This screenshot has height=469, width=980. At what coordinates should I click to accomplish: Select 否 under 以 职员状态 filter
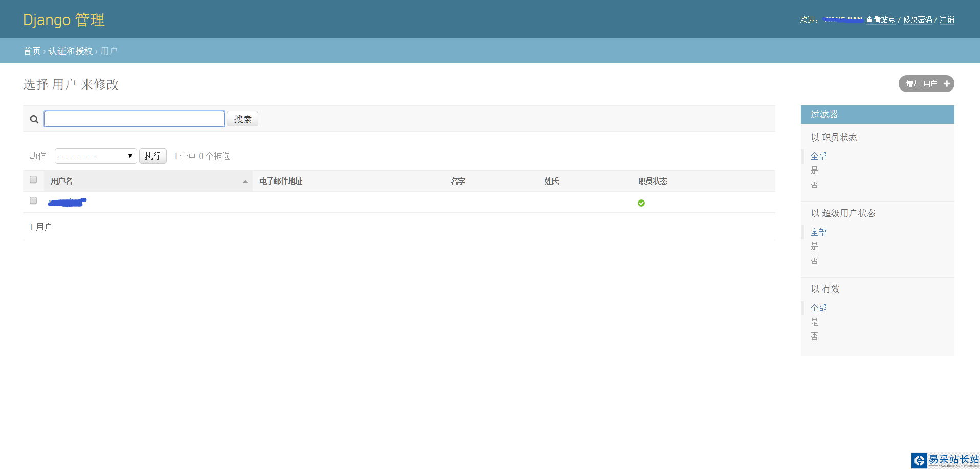pyautogui.click(x=815, y=185)
